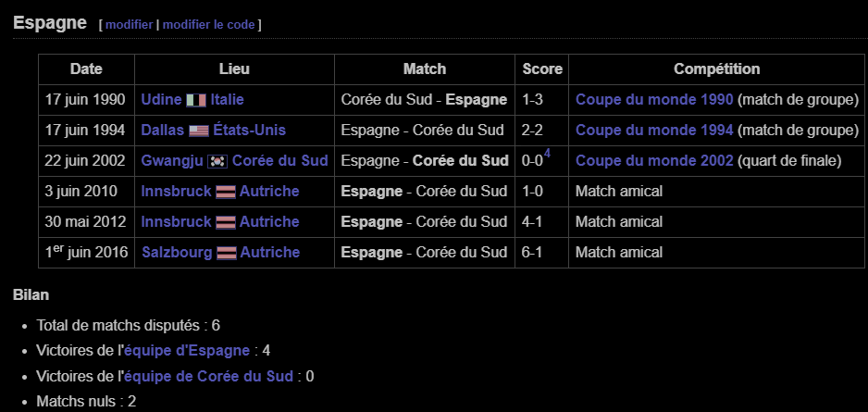Click the Austria flag in the 2010 row
The image size is (868, 412).
tap(226, 192)
